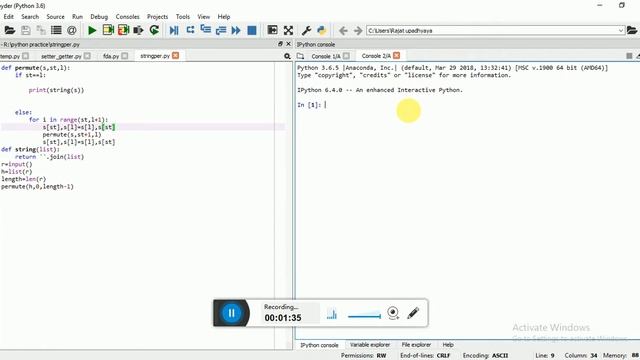Click the Save all files icon
This screenshot has height=360, width=640.
point(41,30)
